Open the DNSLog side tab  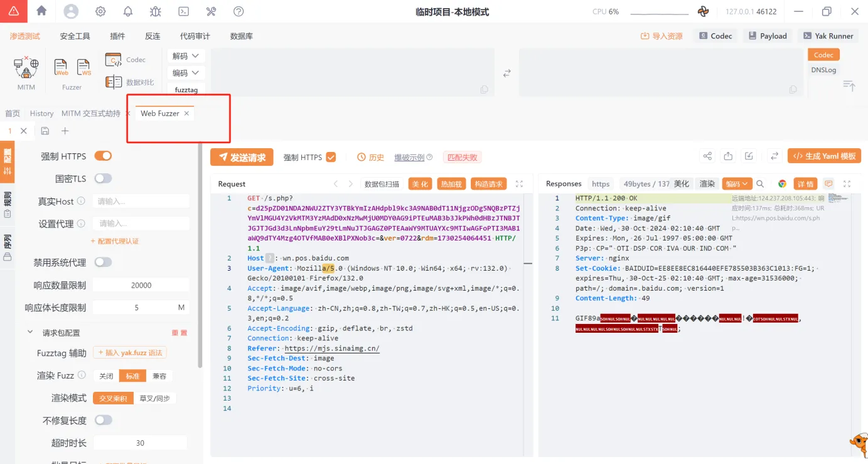(823, 70)
